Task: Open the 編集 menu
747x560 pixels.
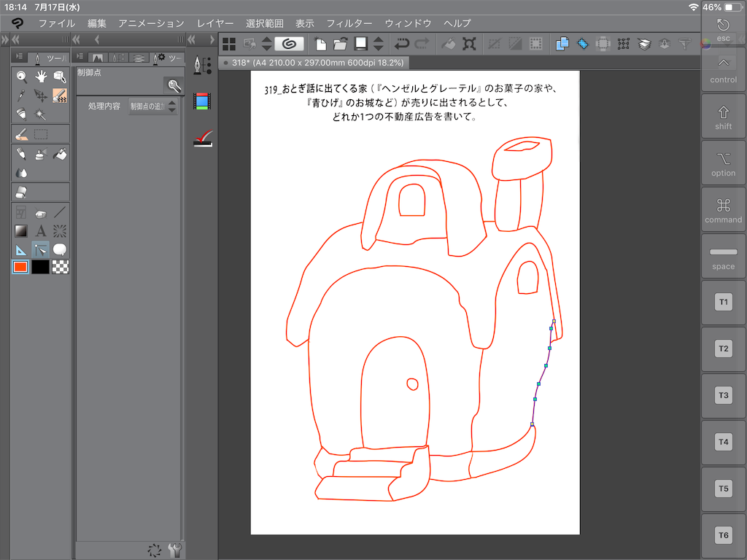Action: [97, 23]
